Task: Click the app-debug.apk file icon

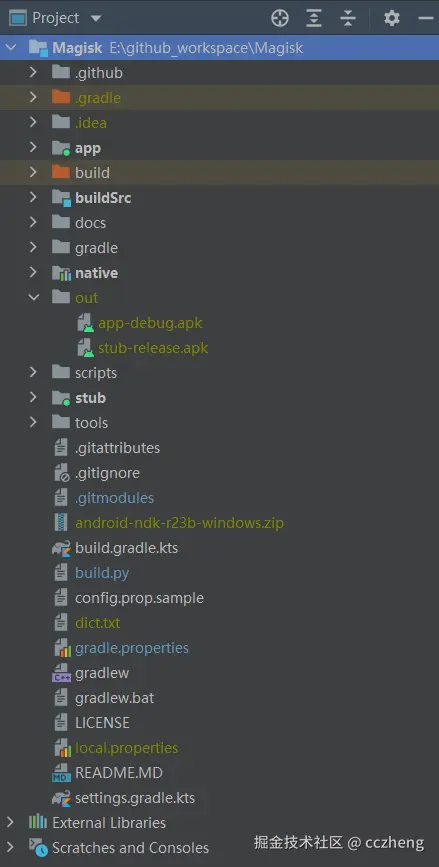Action: click(85, 323)
